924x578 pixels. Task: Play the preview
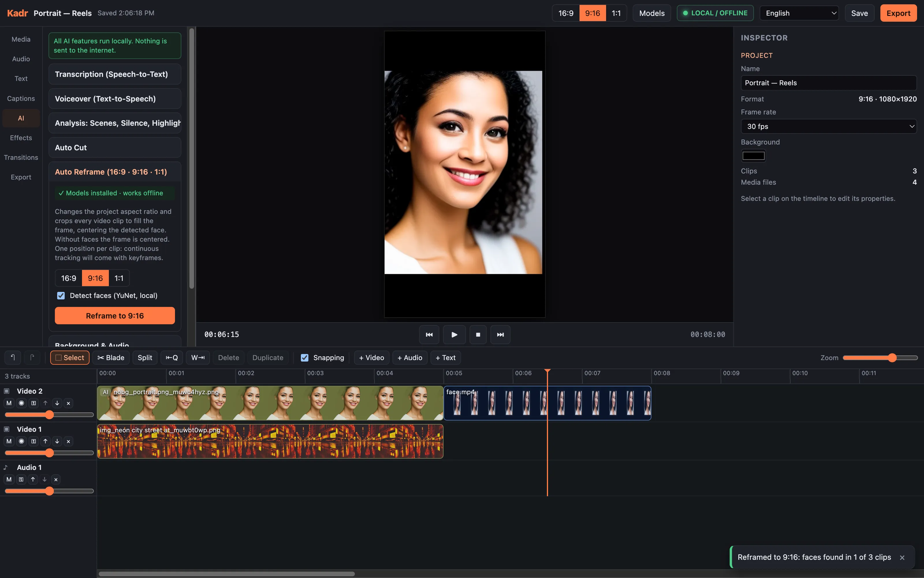click(x=454, y=334)
